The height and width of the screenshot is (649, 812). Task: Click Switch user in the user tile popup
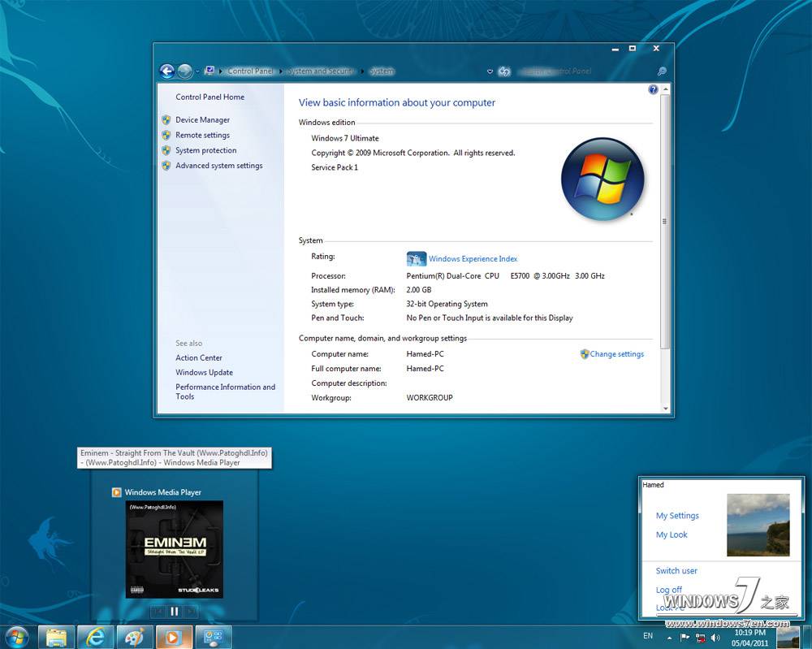click(676, 571)
